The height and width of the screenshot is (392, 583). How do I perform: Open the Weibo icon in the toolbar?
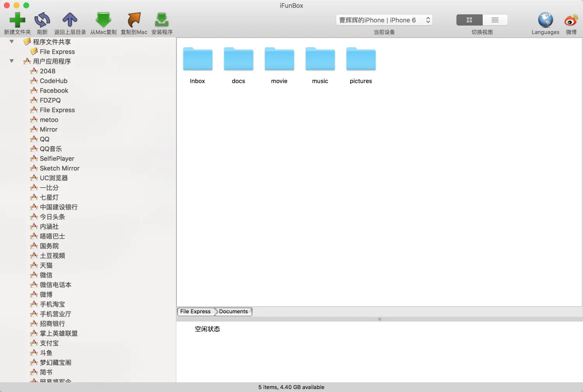pos(571,20)
